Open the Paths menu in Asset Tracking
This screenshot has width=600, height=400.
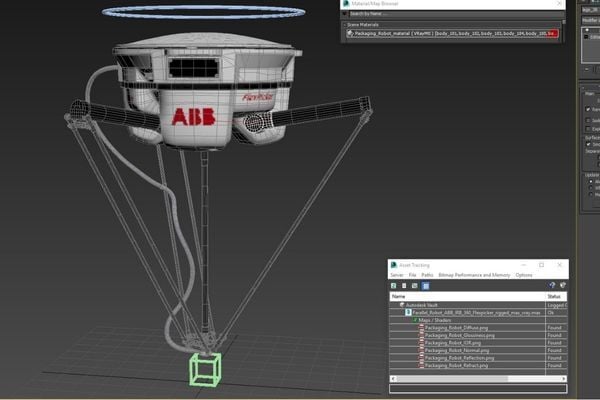427,274
